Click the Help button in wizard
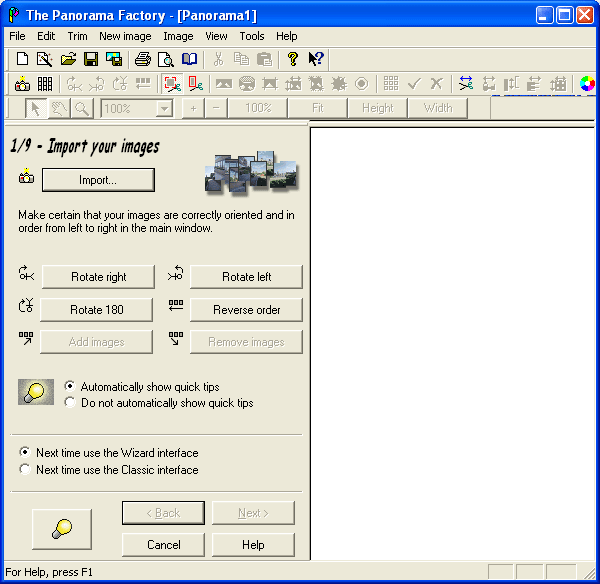This screenshot has height=584, width=600. click(x=253, y=545)
